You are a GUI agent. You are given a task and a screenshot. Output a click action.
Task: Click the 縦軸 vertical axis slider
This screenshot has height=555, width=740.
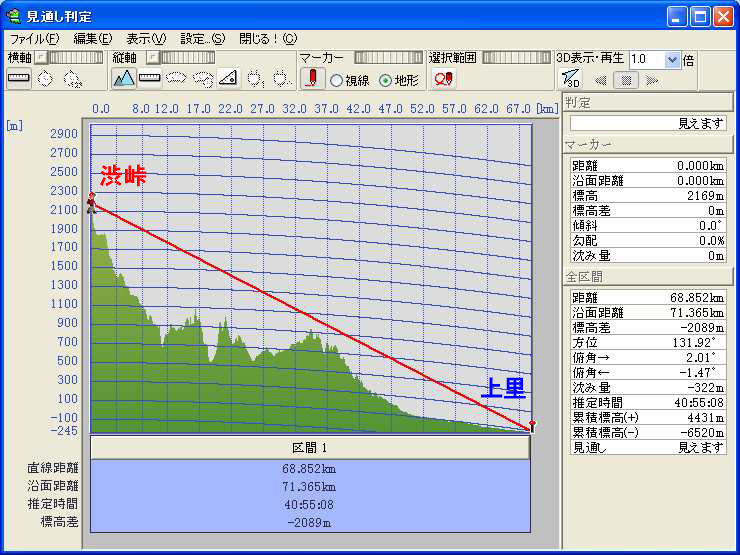(180, 58)
